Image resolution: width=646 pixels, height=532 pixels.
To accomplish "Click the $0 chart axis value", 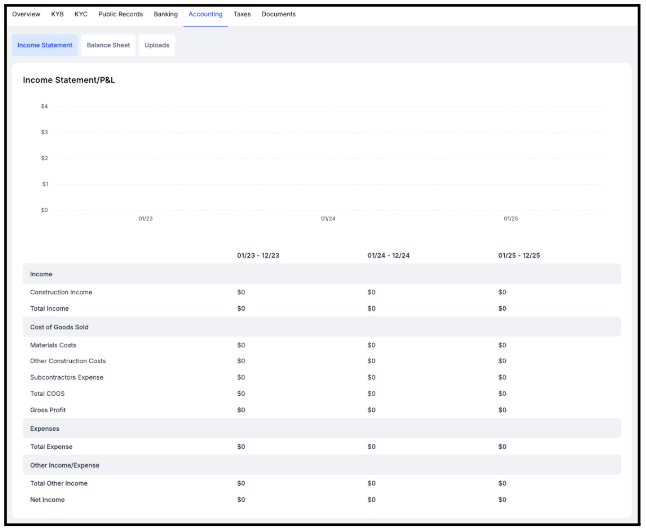I will pos(44,210).
